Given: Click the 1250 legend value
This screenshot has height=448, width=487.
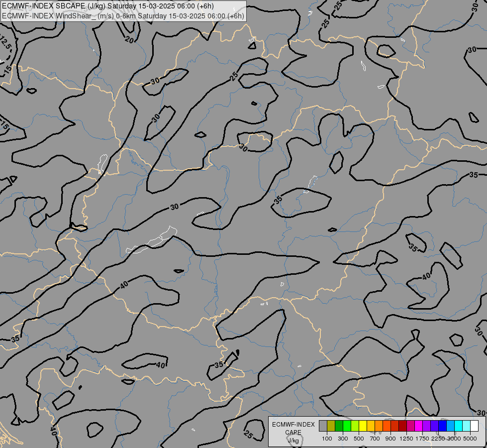Looking at the screenshot, I should pos(406,439).
